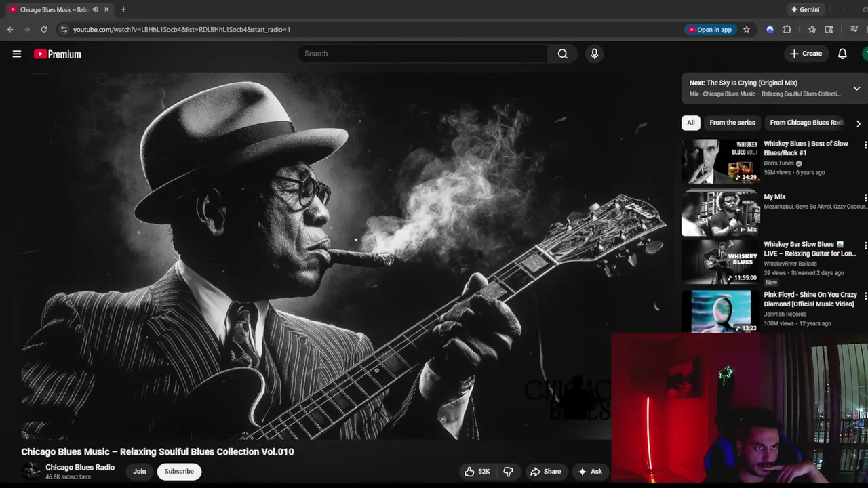Click 'Next: The Sky Is Crying' text
This screenshot has width=868, height=488.
(x=743, y=83)
